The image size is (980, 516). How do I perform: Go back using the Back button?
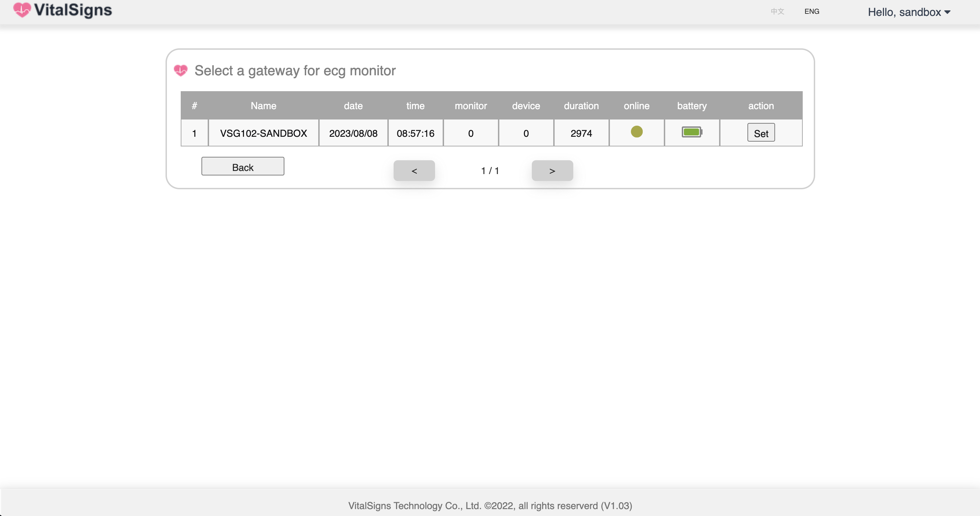[x=243, y=166]
